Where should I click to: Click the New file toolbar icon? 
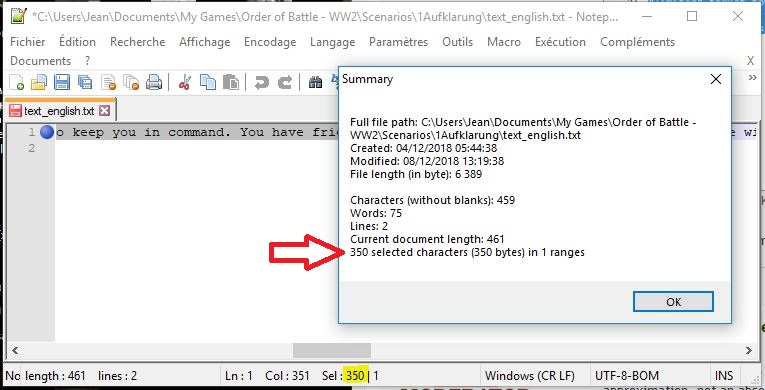(17, 82)
